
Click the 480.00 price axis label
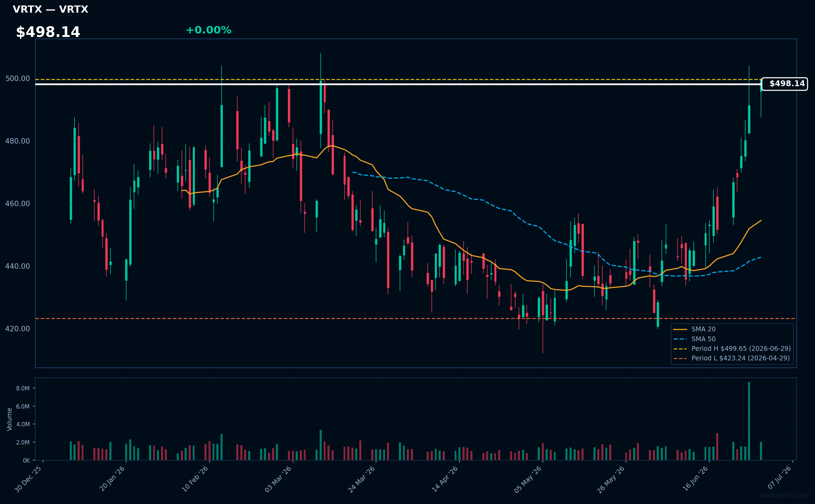click(x=18, y=141)
